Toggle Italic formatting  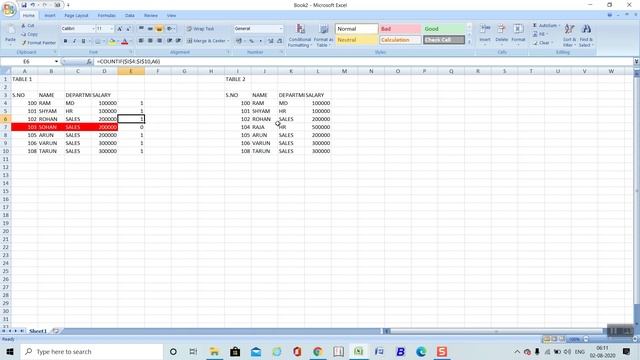click(74, 41)
